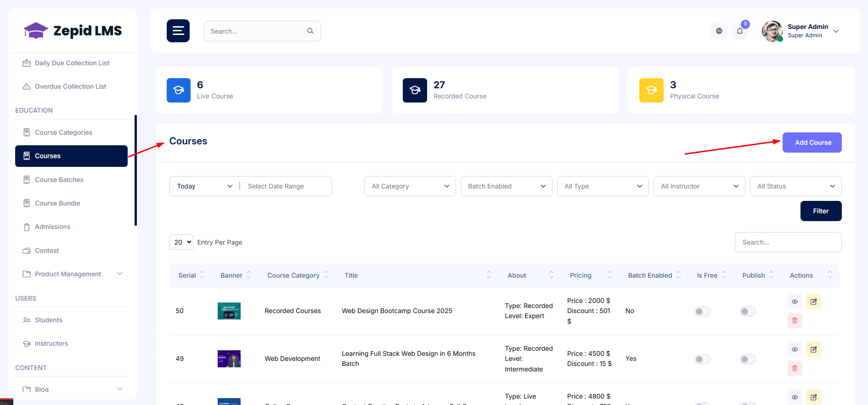
Task: Open Contest in the sidebar
Action: [x=72, y=251]
